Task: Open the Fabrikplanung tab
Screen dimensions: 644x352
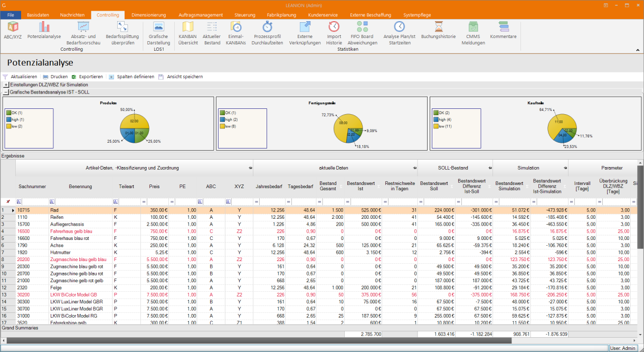Action: [x=281, y=15]
